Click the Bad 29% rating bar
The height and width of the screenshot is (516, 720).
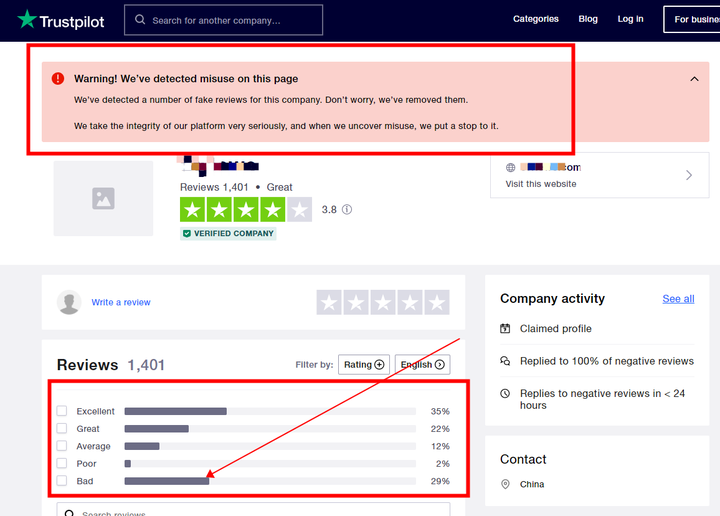pos(270,481)
